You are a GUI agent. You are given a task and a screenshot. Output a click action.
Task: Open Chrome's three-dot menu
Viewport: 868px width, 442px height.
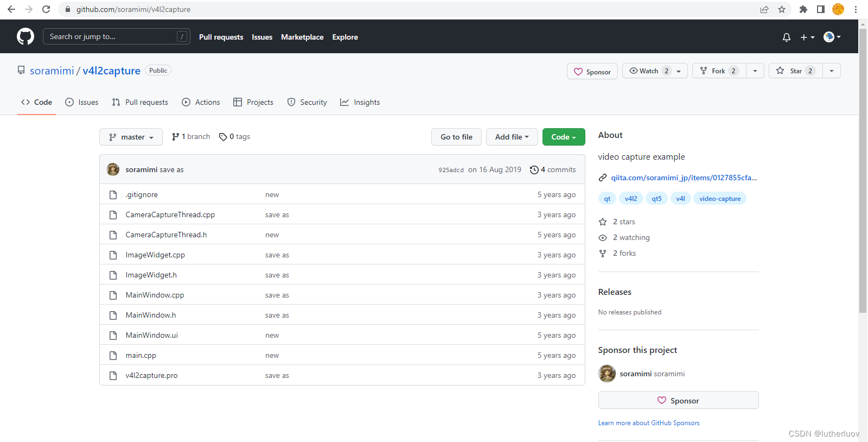(x=856, y=9)
